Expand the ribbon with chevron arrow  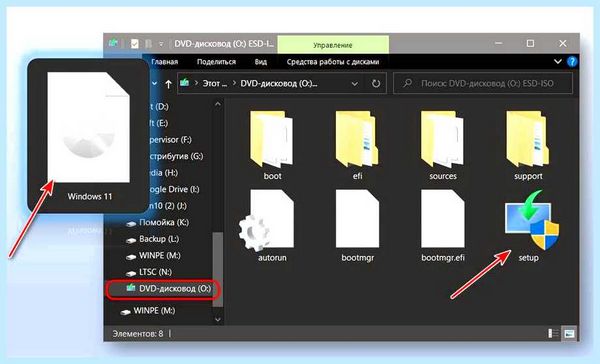tap(558, 61)
